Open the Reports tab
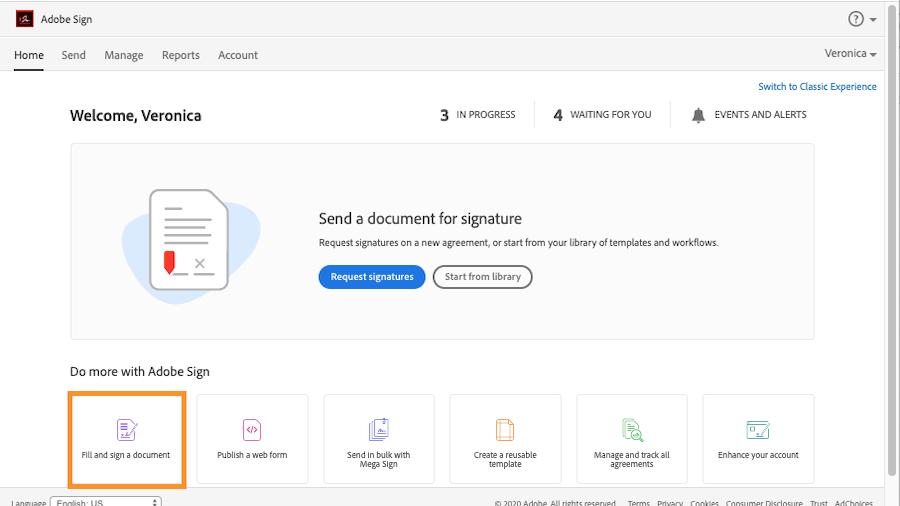 [181, 55]
